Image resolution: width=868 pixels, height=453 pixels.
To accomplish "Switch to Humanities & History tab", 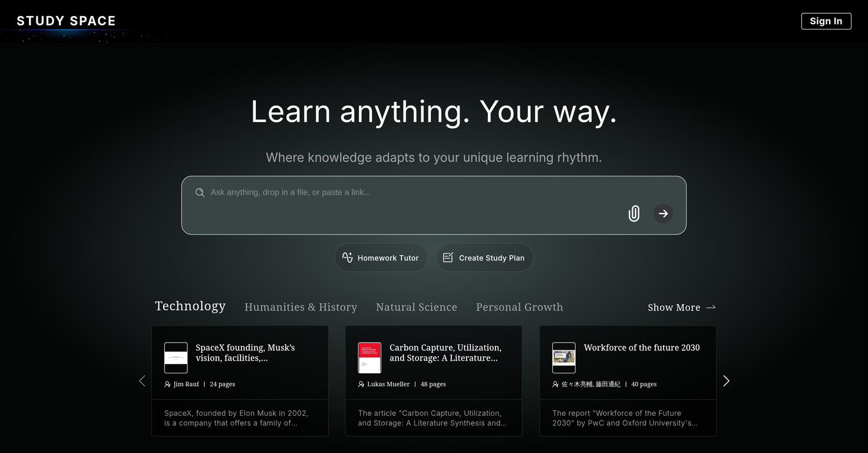I will tap(301, 307).
